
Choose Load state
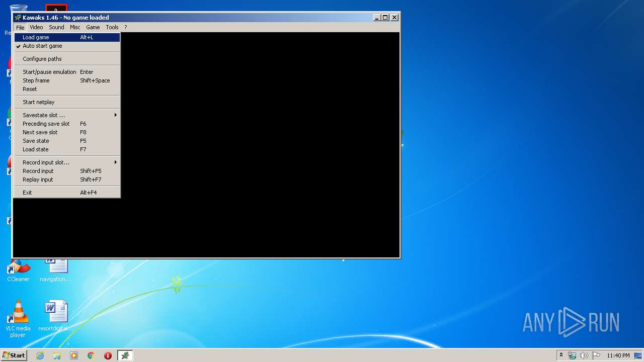67,149
